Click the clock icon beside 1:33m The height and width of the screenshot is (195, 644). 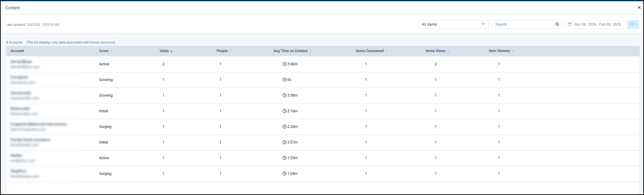[x=284, y=158]
